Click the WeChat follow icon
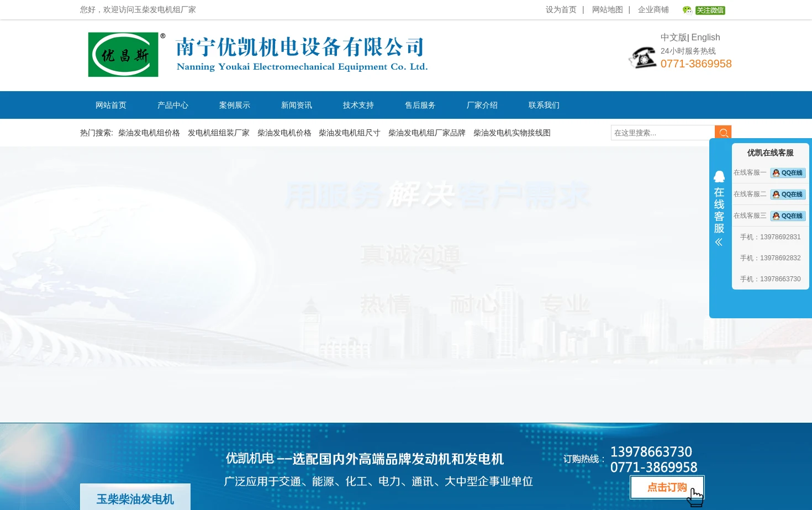The height and width of the screenshot is (510, 812). coord(704,10)
